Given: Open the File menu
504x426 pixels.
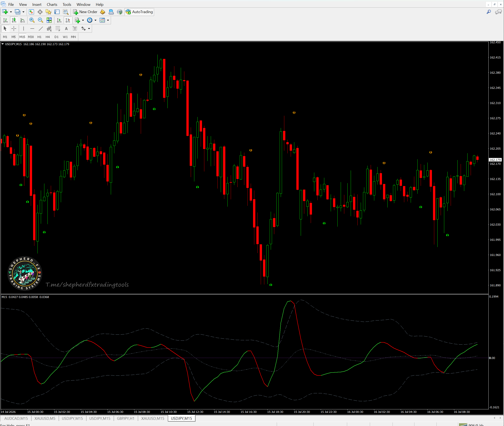Looking at the screenshot, I should [x=11, y=5].
